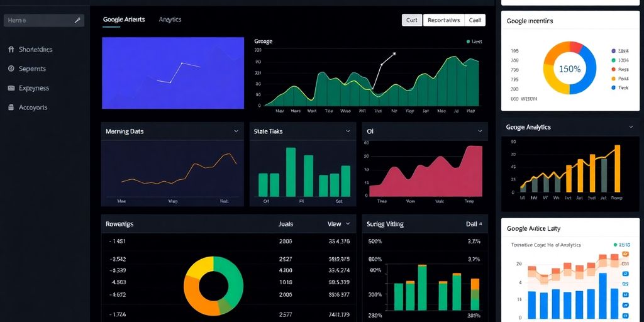Click the home icon beside Shortetdirs
The height and width of the screenshot is (322, 644).
pyautogui.click(x=11, y=49)
